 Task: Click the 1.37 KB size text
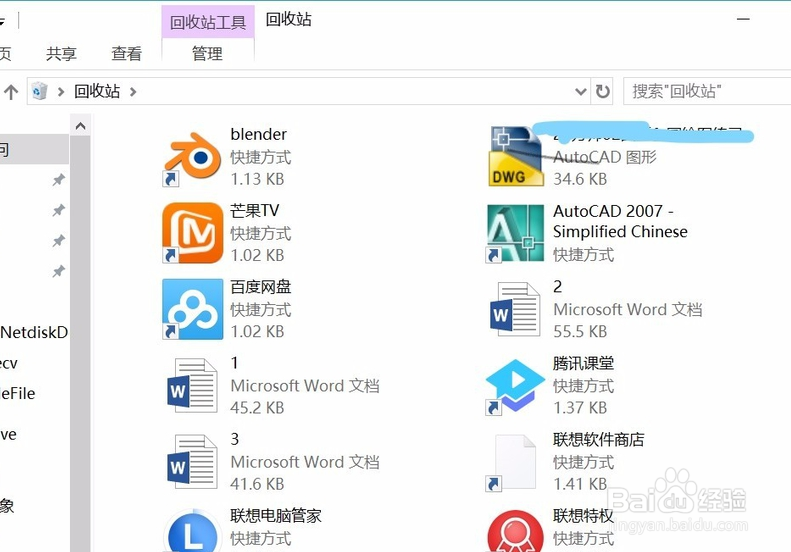click(580, 407)
